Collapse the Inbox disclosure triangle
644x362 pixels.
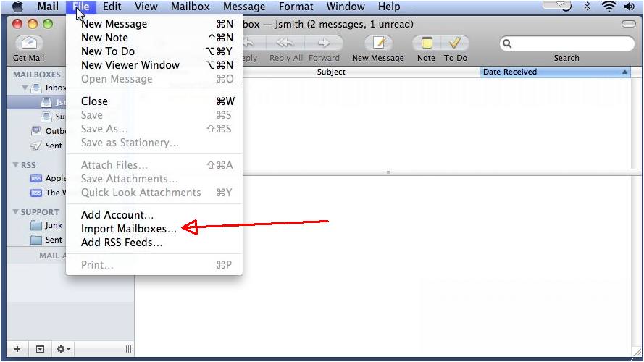click(24, 88)
